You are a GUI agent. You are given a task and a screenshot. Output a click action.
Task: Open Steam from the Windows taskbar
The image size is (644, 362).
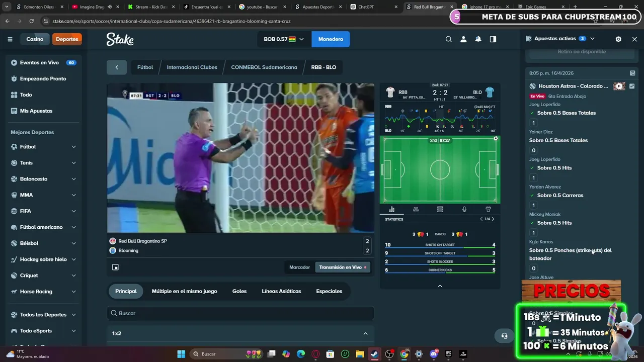pos(374,354)
